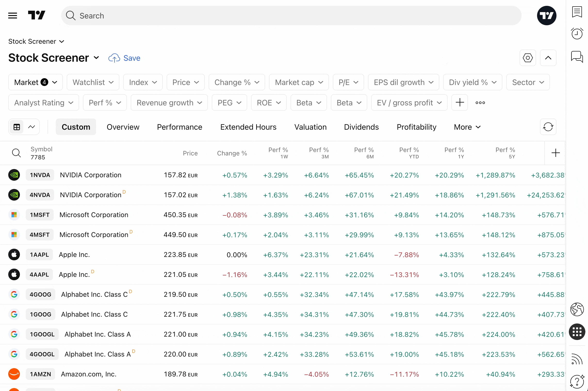The height and width of the screenshot is (391, 588).
Task: Switch to table view toggle
Action: pyautogui.click(x=17, y=127)
